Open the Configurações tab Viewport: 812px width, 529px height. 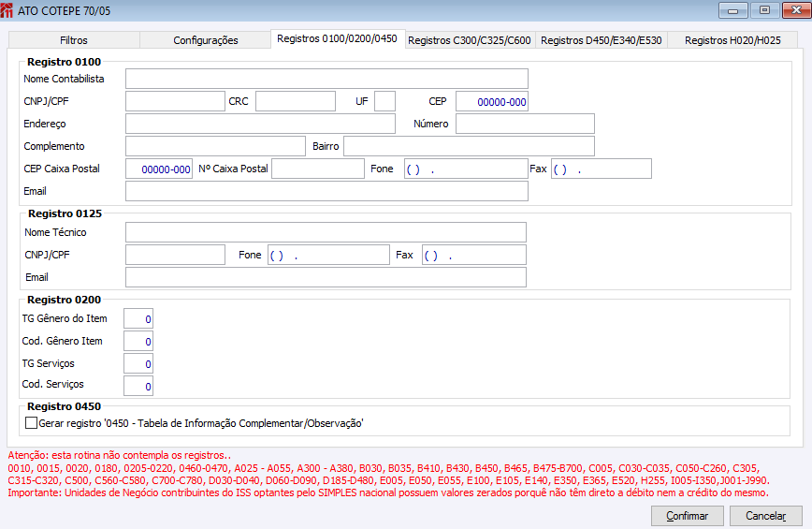pos(206,40)
